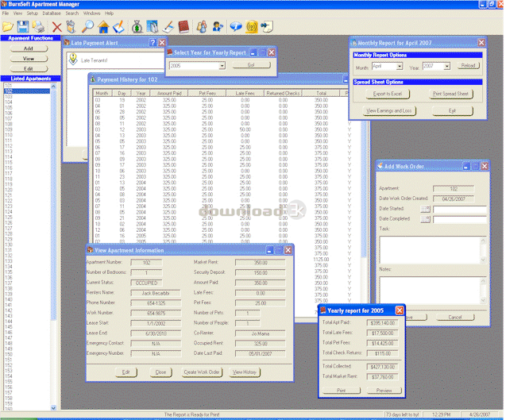Open the Year dropdown in Monthly Report Options

(x=447, y=67)
